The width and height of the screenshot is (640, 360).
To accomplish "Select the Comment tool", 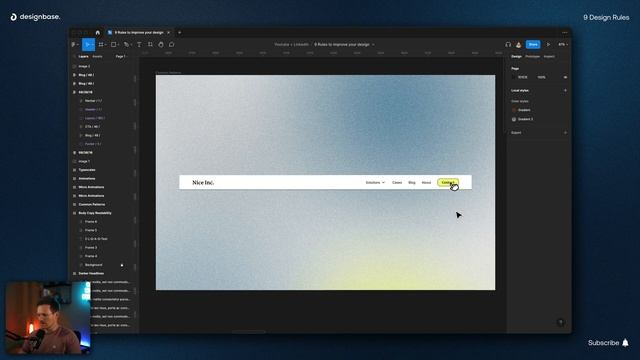I will [171, 44].
